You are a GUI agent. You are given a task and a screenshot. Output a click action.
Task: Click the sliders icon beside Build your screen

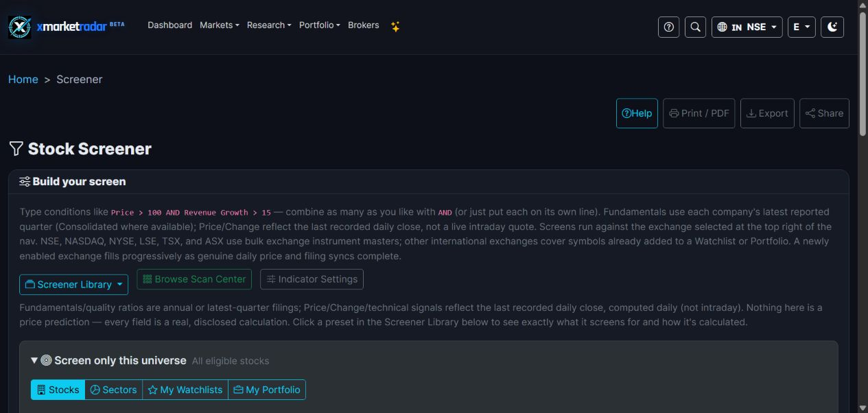[25, 182]
